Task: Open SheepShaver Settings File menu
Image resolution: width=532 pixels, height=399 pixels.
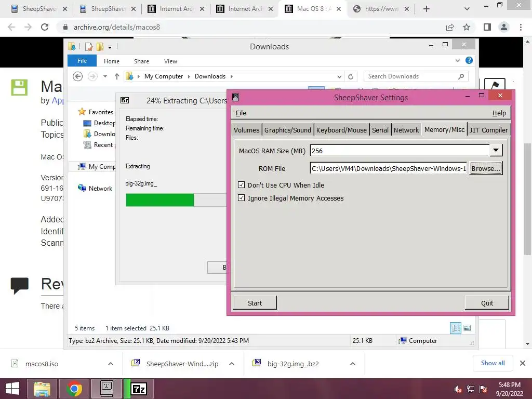Action: click(x=241, y=113)
